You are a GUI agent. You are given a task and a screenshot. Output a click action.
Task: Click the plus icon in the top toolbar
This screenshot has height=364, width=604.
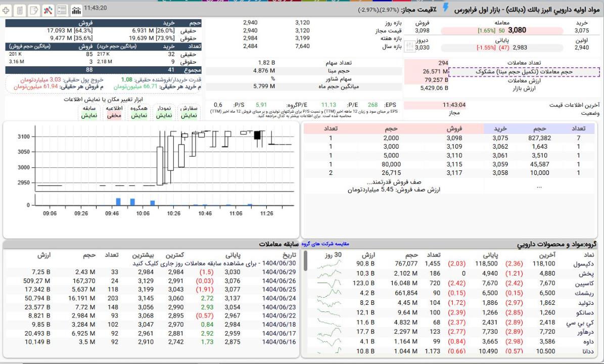point(7,10)
